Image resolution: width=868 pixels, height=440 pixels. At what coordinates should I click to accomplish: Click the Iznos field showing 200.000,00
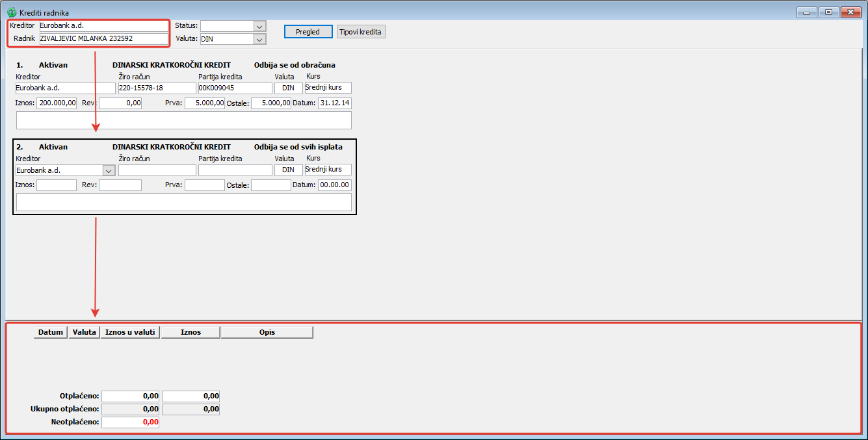click(57, 103)
